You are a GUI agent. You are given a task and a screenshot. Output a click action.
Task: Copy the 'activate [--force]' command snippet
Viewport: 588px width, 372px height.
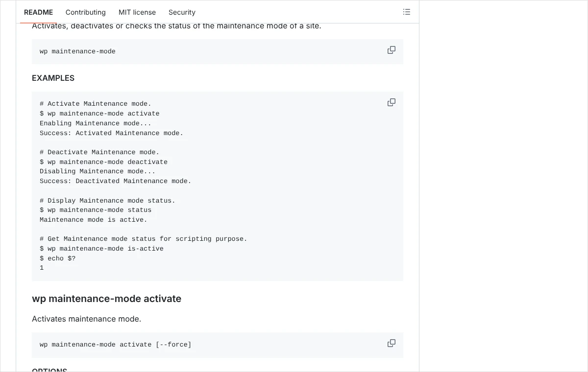point(392,343)
